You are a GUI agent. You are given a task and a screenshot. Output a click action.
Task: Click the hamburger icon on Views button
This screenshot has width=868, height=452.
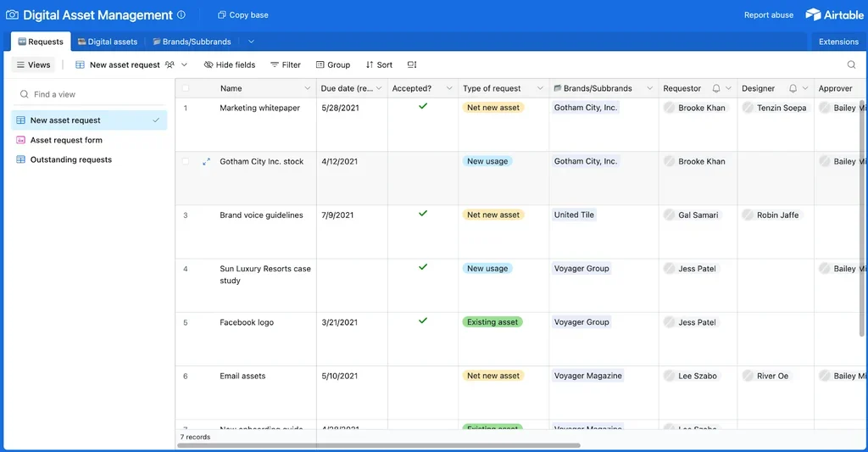click(20, 64)
